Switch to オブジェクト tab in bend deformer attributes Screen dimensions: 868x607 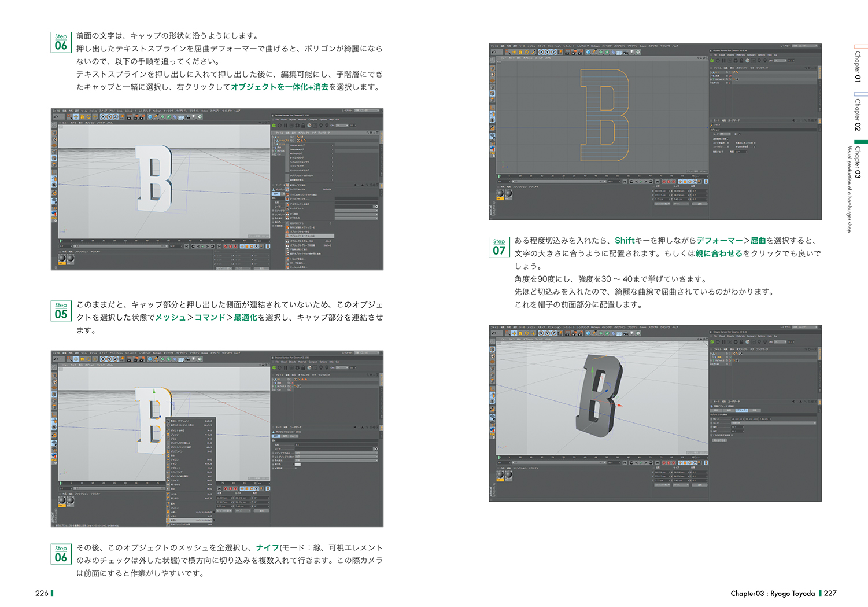coord(741,410)
